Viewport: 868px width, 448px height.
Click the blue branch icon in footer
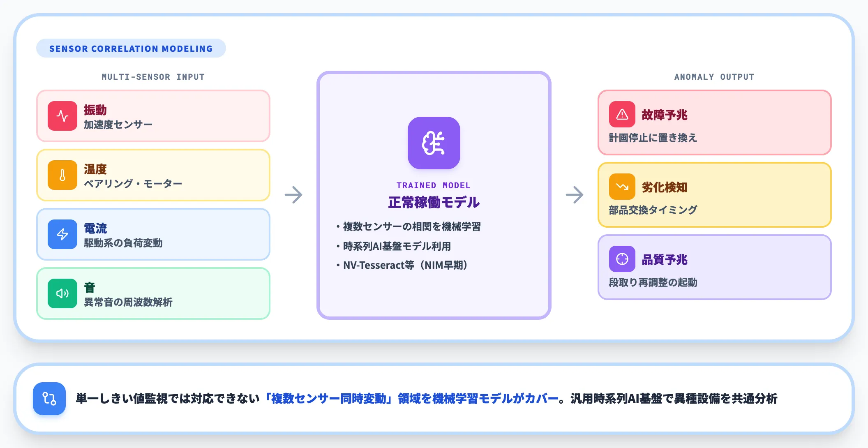[x=49, y=399]
